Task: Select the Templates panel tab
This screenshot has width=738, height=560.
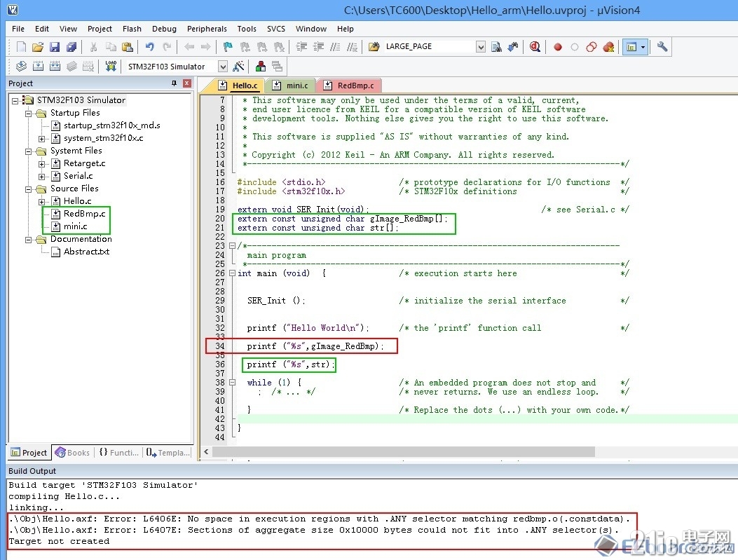Action: click(x=168, y=452)
